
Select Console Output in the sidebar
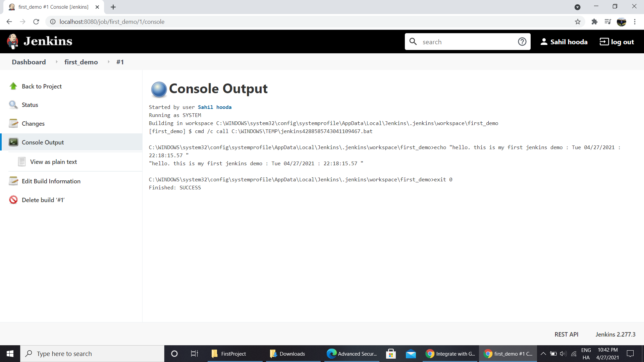43,142
